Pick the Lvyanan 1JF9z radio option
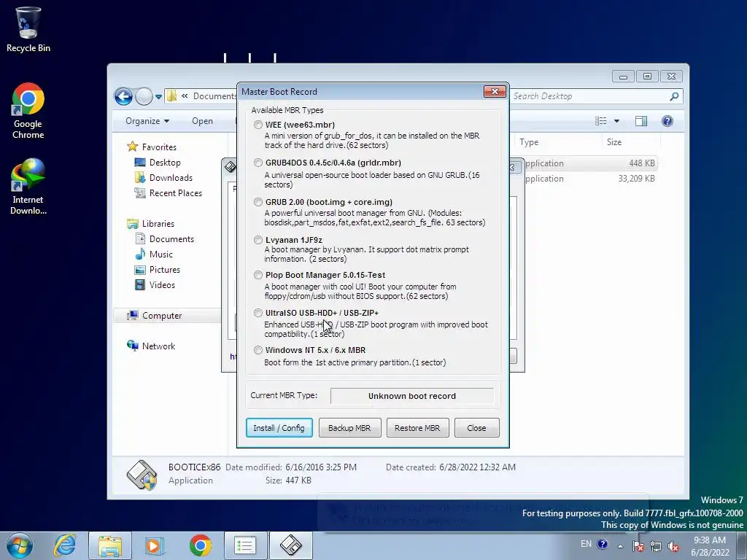 tap(258, 240)
